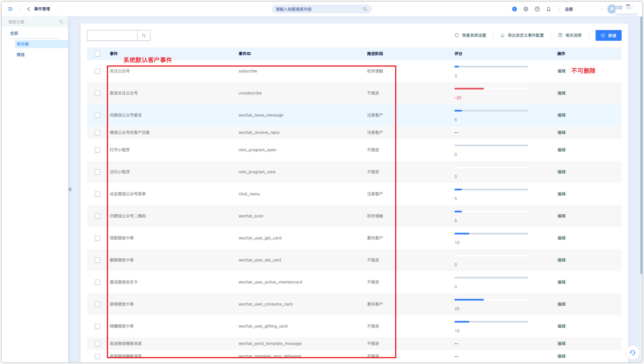Select 全部 group in sidebar
The height and width of the screenshot is (364, 644).
pos(14,33)
